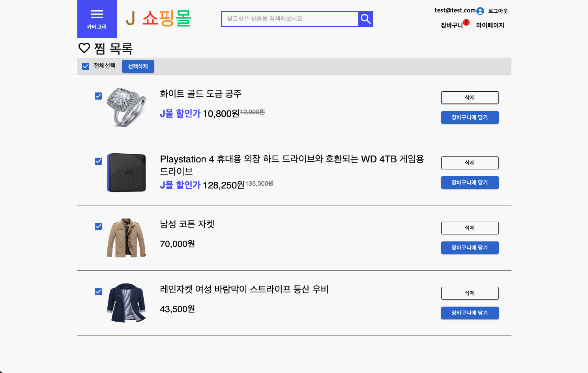Viewport: 588px width, 373px height.
Task: Click the product search input field
Action: point(290,19)
